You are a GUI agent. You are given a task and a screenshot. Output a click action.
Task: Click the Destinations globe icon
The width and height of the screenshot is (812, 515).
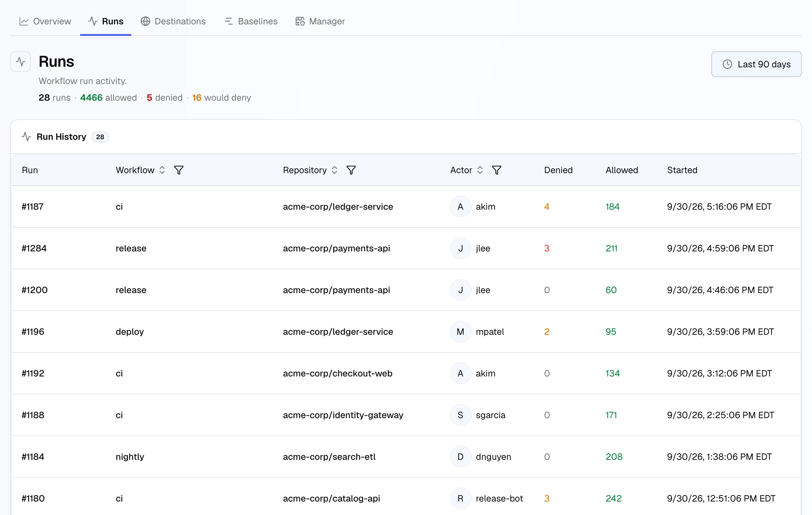tap(145, 21)
